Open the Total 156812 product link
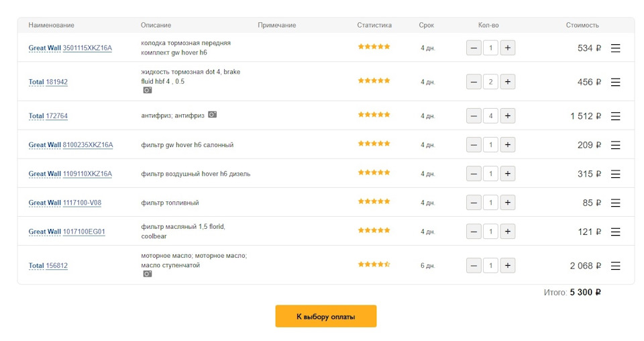The image size is (644, 341). click(48, 265)
